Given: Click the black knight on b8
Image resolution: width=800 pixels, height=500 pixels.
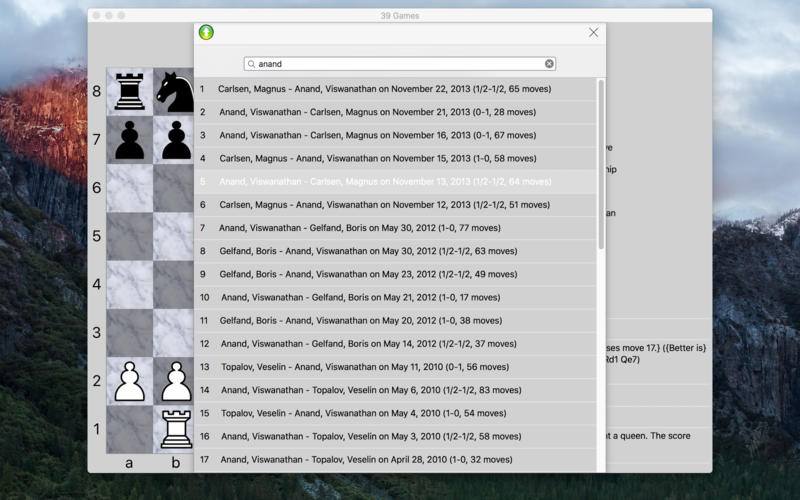Looking at the screenshot, I should [x=174, y=92].
